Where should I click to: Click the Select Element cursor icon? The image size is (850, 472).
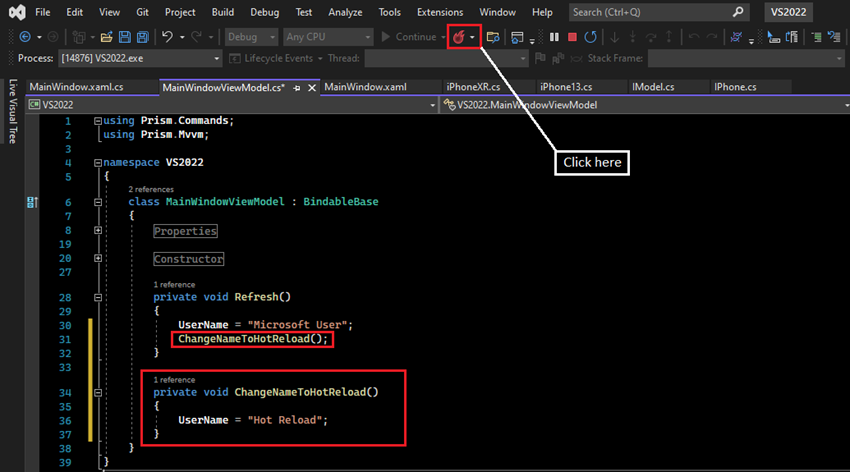coord(774,37)
